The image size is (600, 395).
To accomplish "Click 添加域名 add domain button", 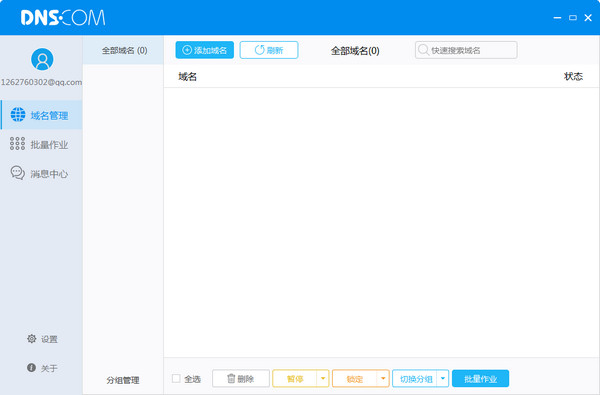I will 205,50.
